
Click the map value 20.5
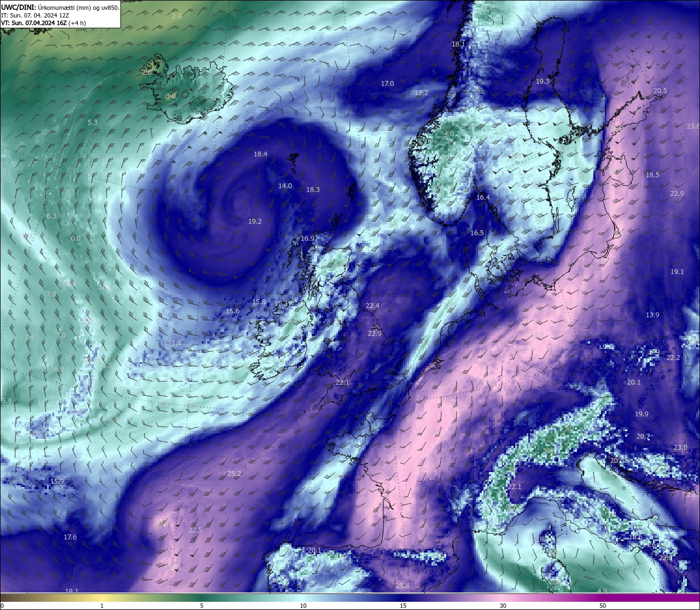point(660,91)
